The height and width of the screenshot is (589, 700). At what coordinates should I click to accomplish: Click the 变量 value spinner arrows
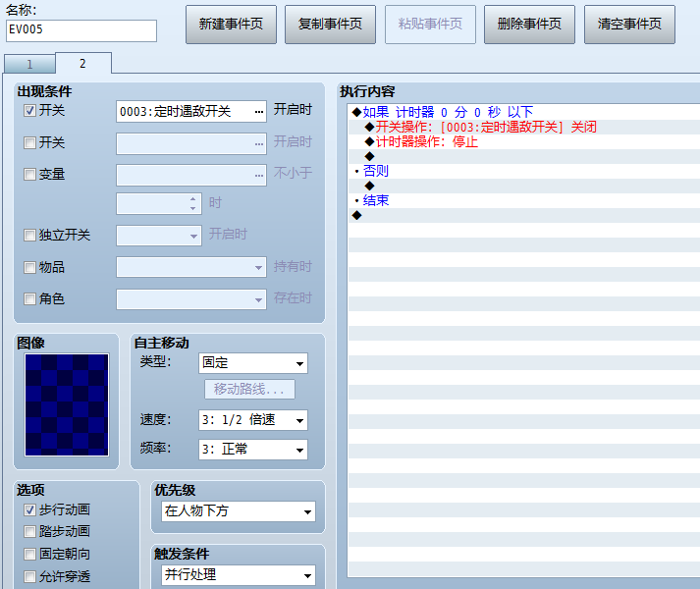192,203
